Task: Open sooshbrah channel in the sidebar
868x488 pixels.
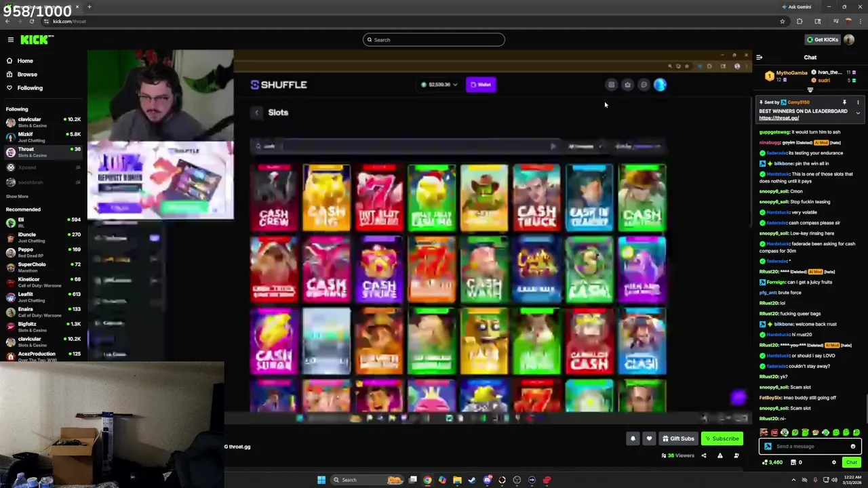Action: [43, 182]
